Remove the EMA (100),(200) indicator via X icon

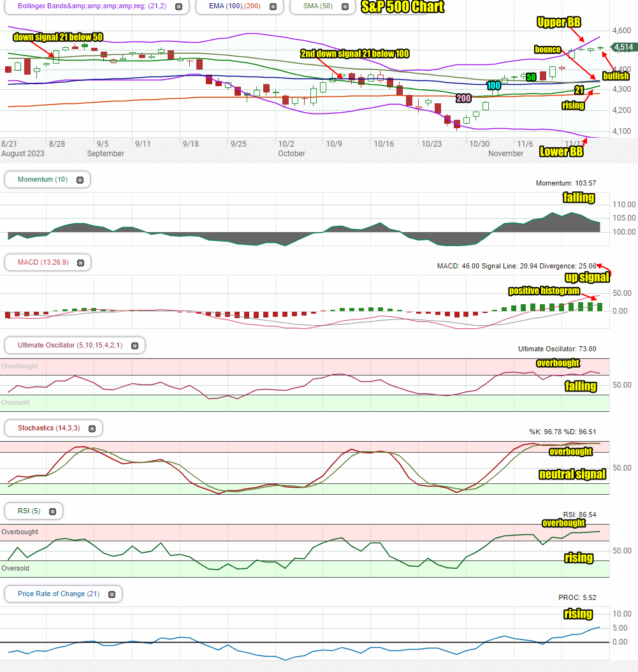273,7
